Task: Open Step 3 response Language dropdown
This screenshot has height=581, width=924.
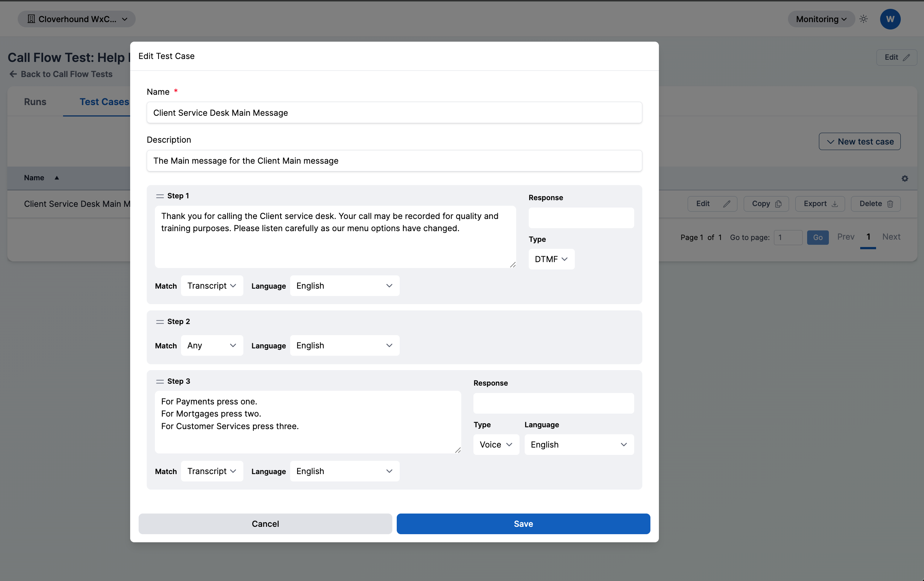Action: [x=579, y=444]
